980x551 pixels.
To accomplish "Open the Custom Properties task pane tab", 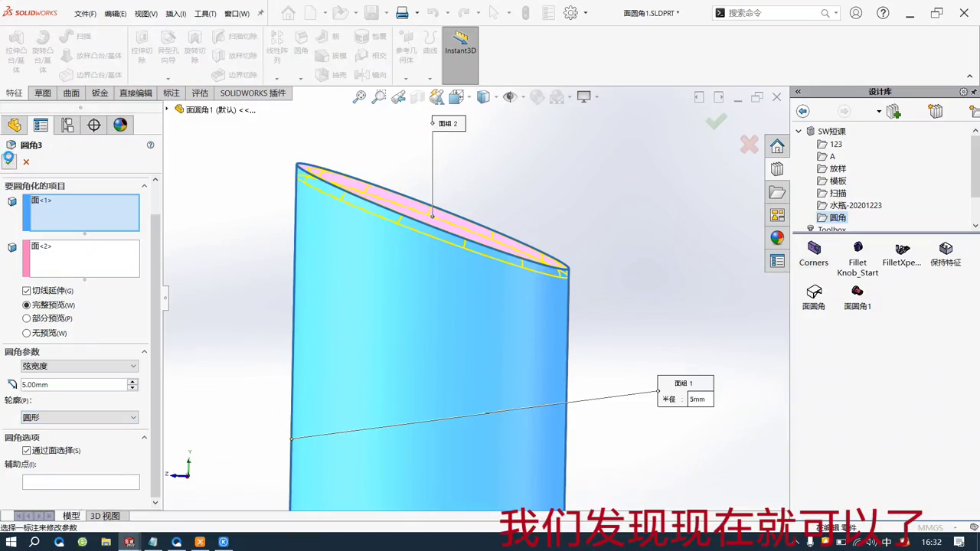I will pos(777,261).
